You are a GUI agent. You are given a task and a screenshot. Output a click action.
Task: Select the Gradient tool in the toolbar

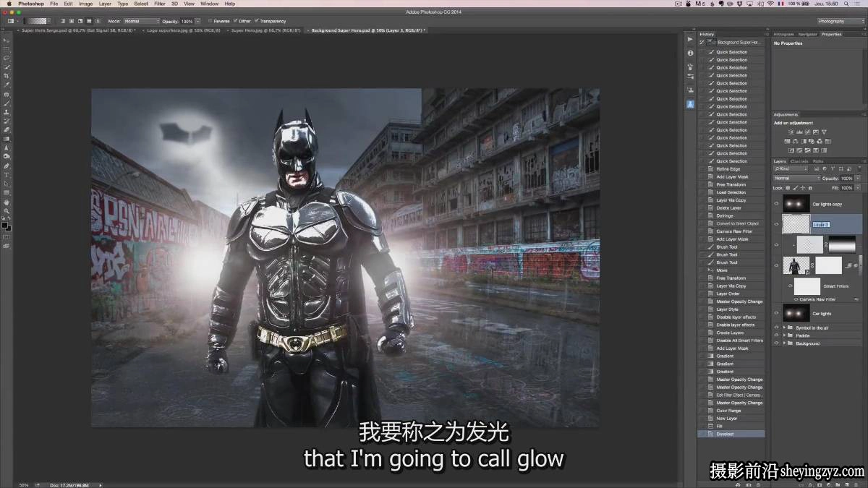click(7, 139)
